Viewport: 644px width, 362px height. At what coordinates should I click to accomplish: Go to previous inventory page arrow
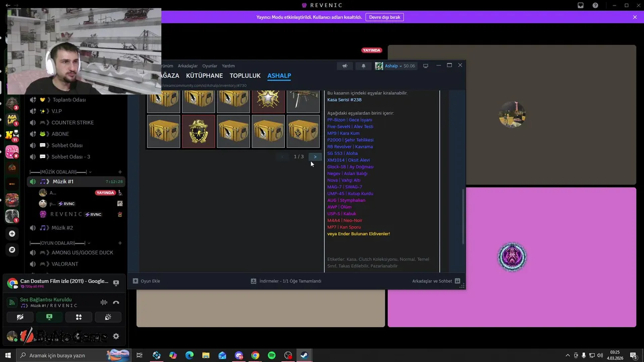point(282,157)
